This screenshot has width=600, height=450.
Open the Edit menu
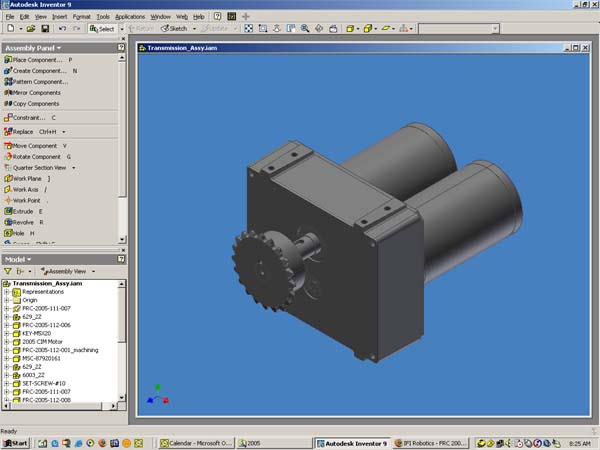coord(24,16)
